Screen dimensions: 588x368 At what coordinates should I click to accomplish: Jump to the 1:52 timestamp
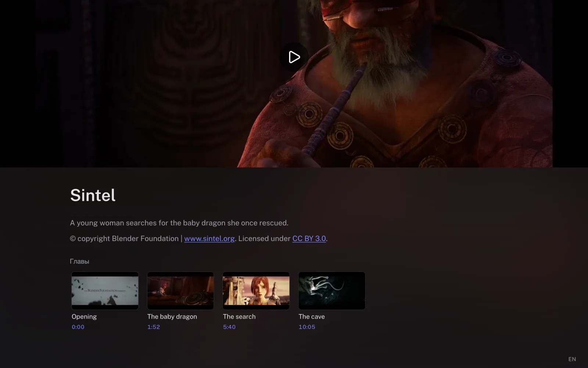[154, 327]
